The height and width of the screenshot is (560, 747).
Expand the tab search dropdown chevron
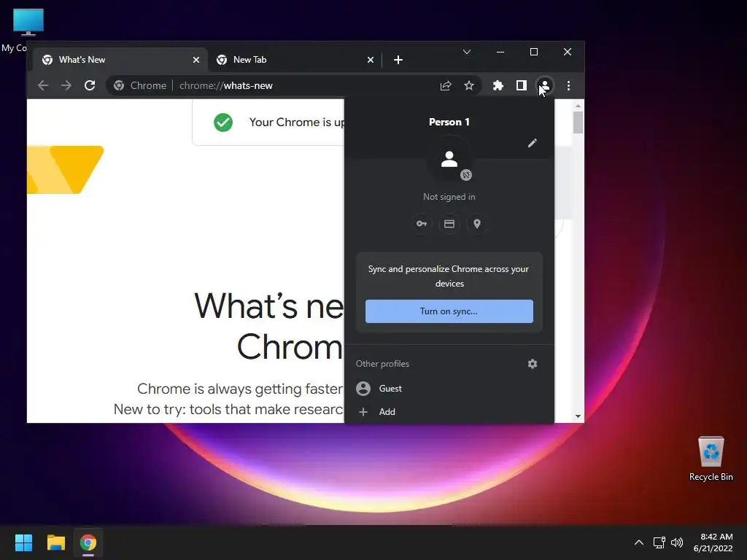467,52
